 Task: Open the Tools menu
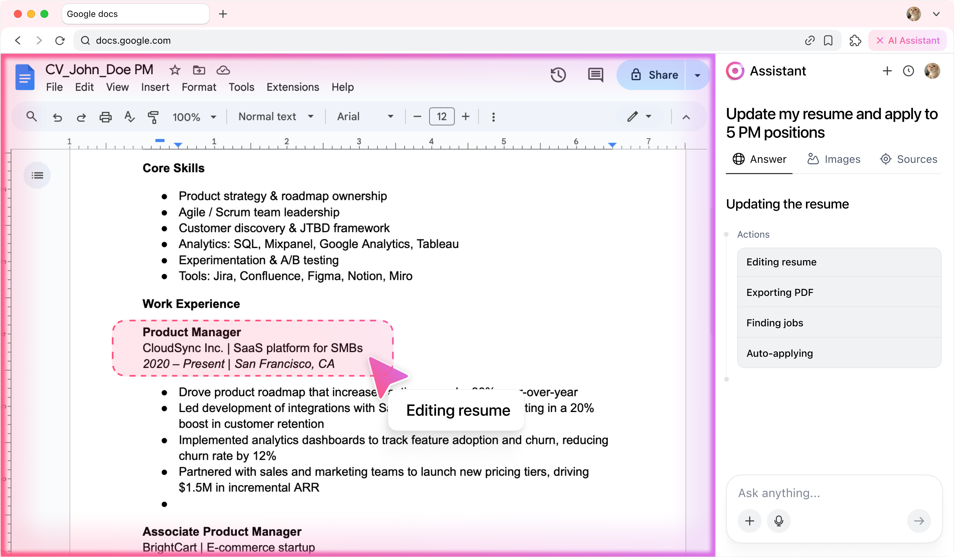(x=241, y=87)
